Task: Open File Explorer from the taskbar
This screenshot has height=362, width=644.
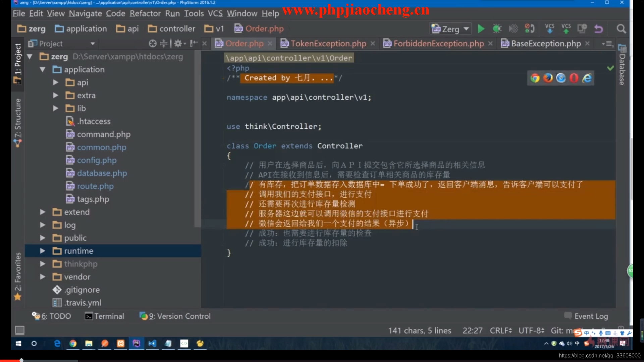Action: click(89, 344)
